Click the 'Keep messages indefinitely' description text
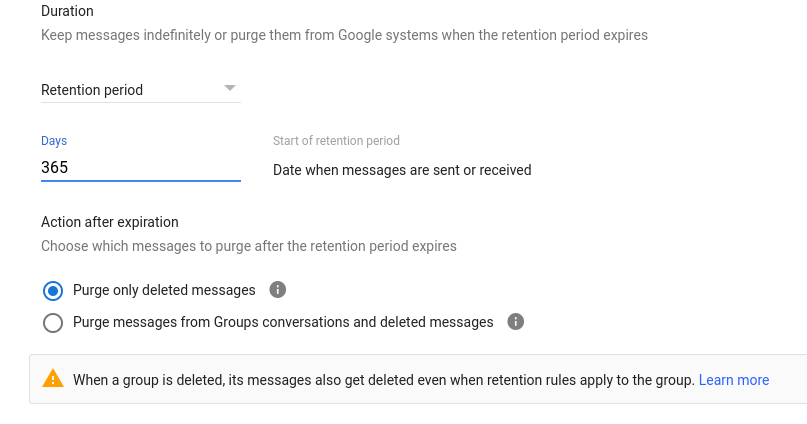This screenshot has height=424, width=807. [x=344, y=35]
